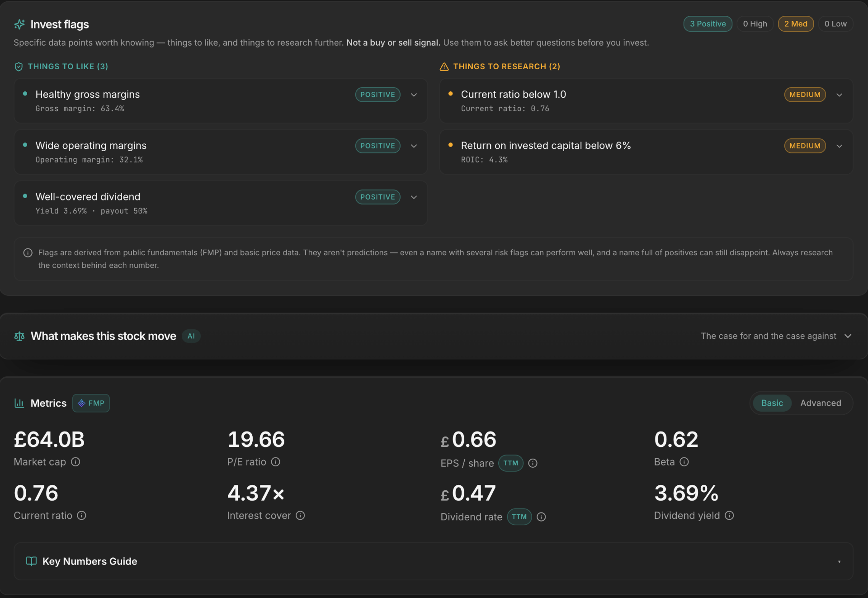Click the 'Current ratio below 1.0' title
868x598 pixels.
(514, 95)
